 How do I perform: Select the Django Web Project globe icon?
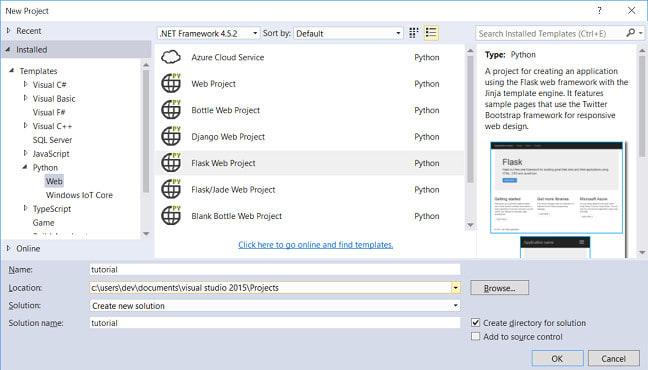coord(171,136)
